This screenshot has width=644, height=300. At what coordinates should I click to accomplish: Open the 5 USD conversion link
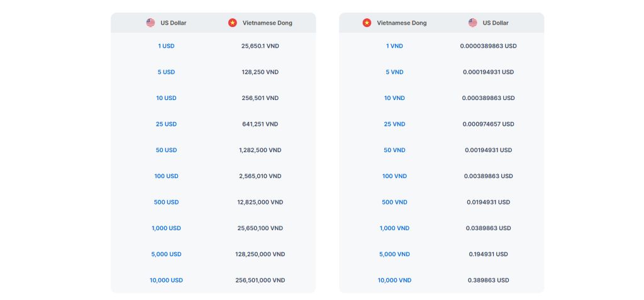[x=166, y=72]
